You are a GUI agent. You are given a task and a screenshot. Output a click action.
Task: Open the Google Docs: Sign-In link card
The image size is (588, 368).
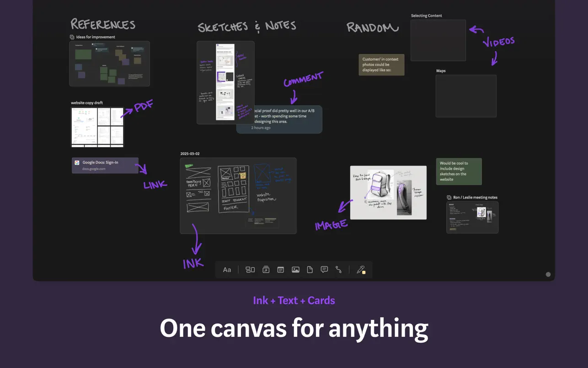[x=105, y=165]
